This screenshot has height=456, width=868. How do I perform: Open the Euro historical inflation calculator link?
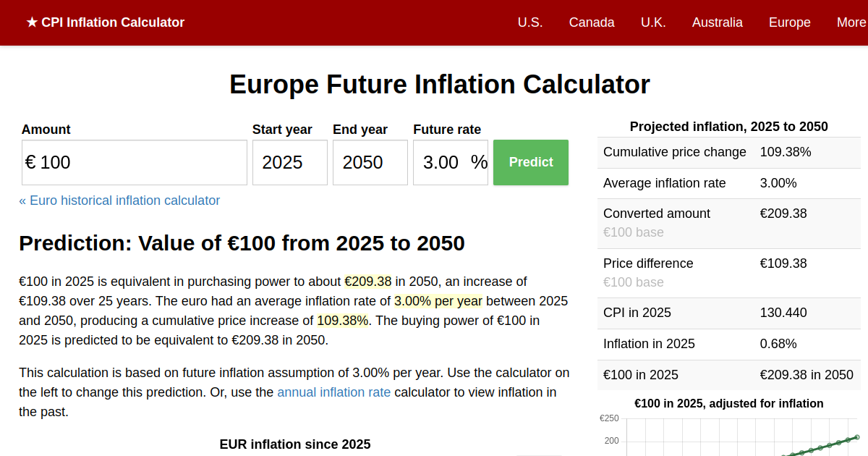pyautogui.click(x=120, y=200)
